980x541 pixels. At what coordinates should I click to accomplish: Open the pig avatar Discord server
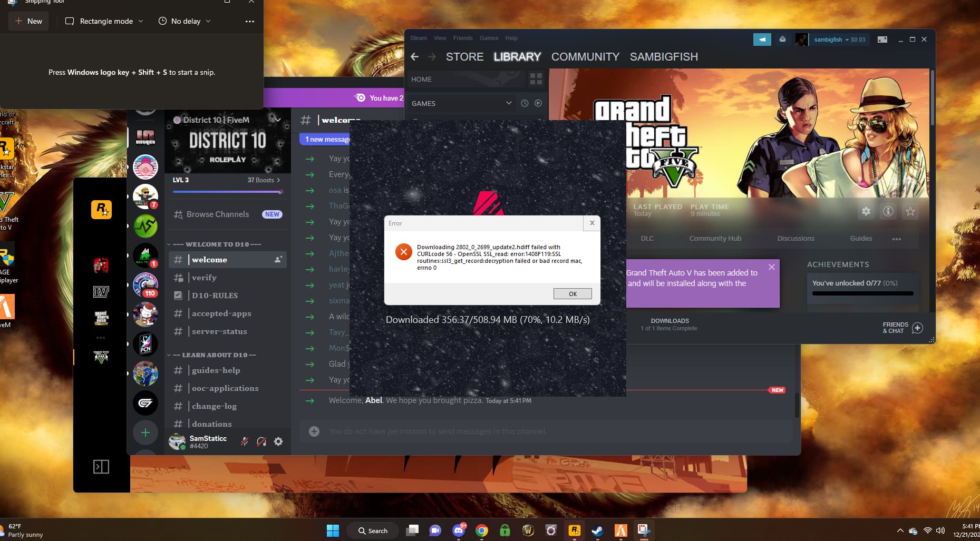tap(145, 168)
